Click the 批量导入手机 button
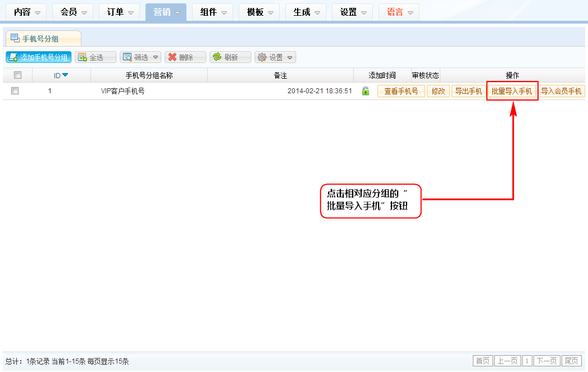588x372 pixels. pos(512,91)
